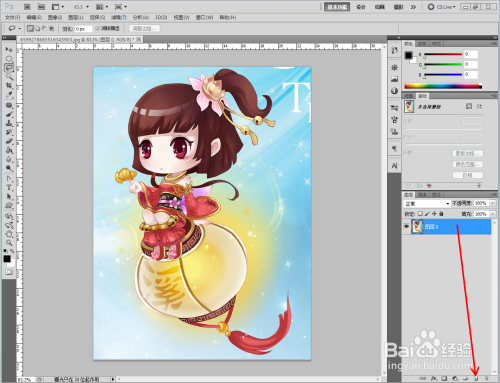500x383 pixels.
Task: Toggle lock transparent pixels
Action: pyautogui.click(x=420, y=214)
